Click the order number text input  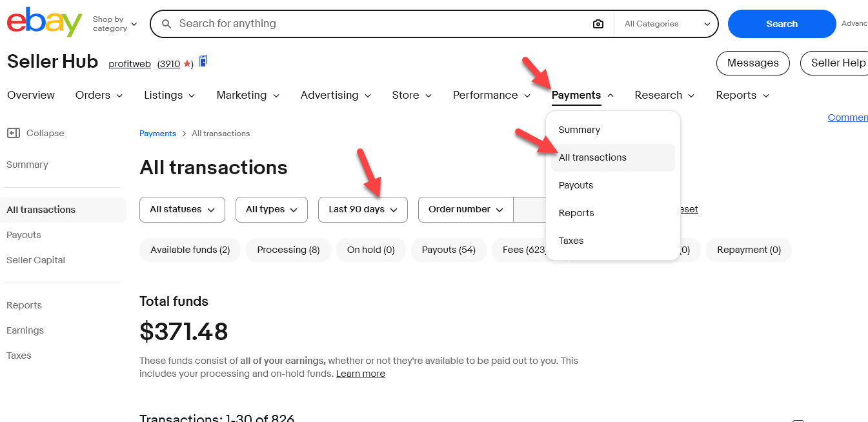click(530, 210)
